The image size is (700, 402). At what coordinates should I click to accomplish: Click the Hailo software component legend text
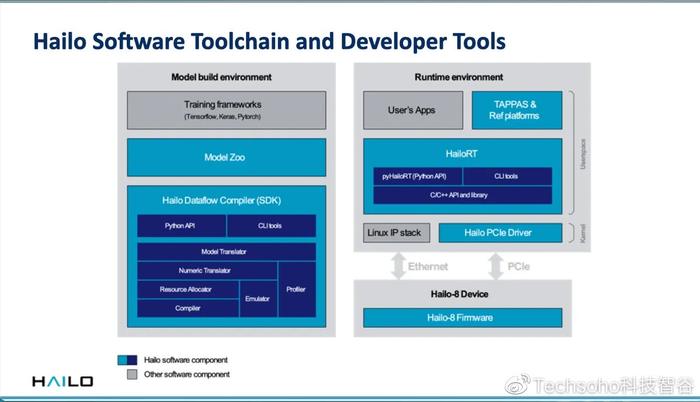186,360
